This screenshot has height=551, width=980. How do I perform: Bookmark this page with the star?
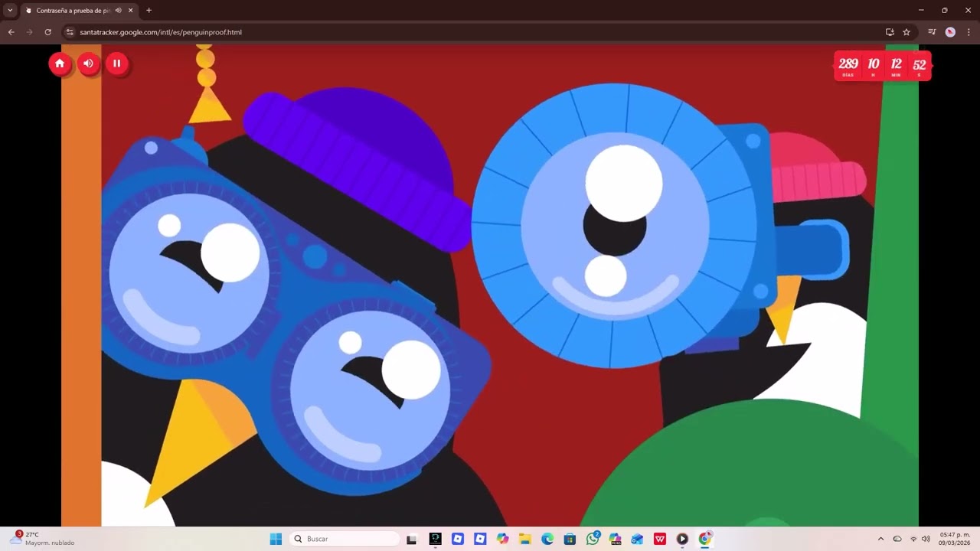[x=906, y=32]
